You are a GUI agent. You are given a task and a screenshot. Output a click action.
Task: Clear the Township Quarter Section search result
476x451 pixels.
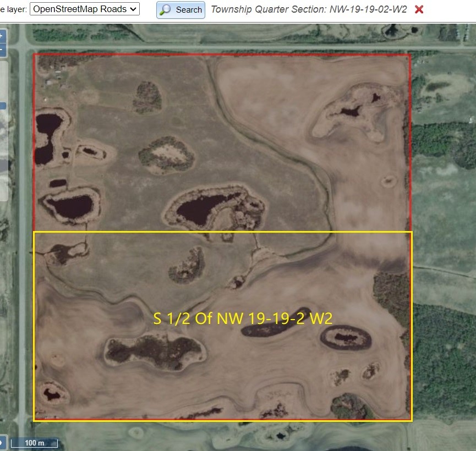[x=419, y=9]
